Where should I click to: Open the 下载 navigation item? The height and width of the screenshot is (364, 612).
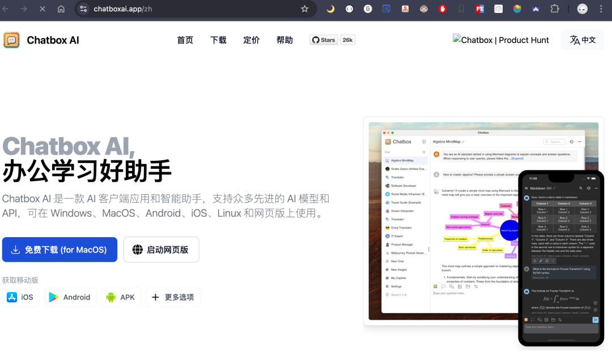(218, 40)
